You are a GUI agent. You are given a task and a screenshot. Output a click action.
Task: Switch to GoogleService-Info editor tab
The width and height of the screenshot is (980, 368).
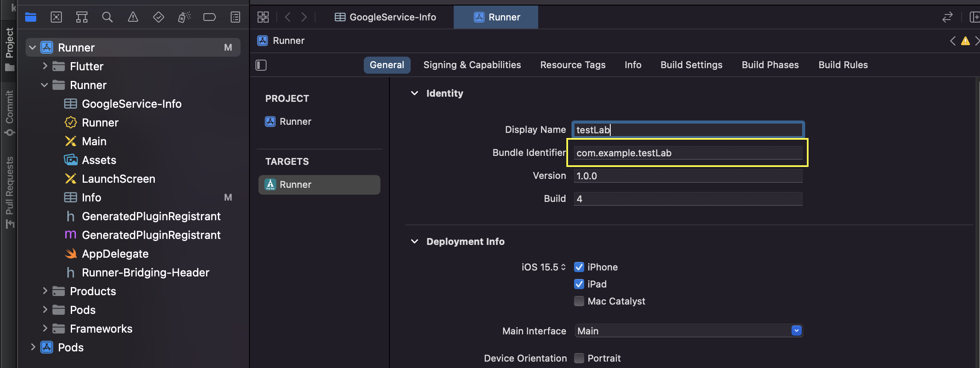(385, 17)
